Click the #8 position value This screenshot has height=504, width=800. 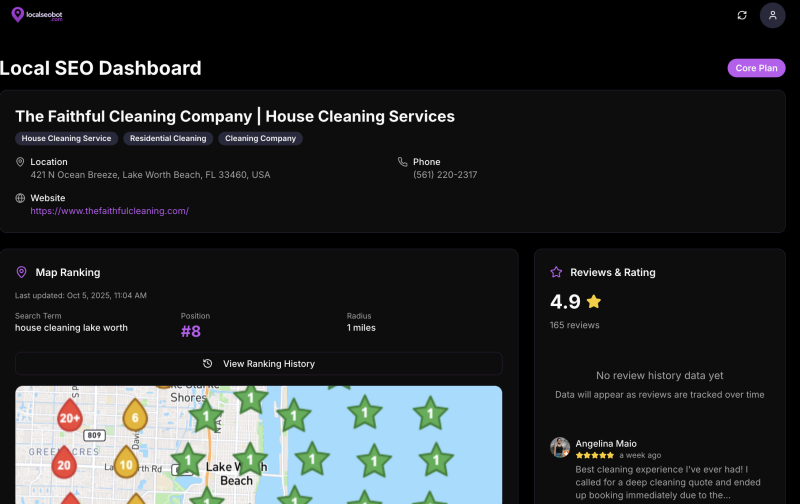[191, 331]
